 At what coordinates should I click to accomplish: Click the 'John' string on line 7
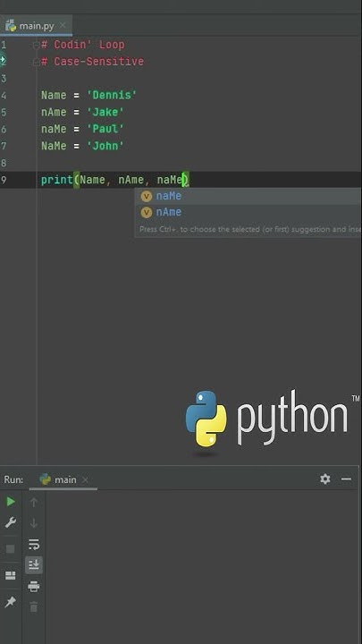pyautogui.click(x=105, y=146)
